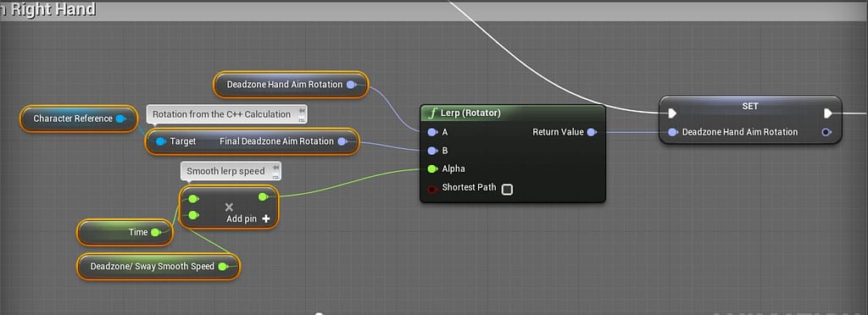Select the Smooth lerp speed comment bubble
This screenshot has width=868, height=315.
pos(231,171)
